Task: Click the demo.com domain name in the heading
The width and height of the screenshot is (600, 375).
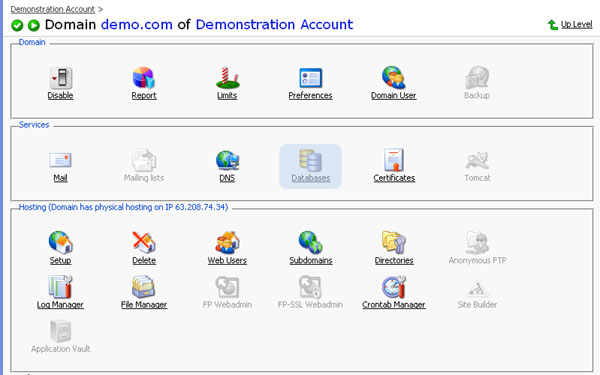Action: [137, 24]
